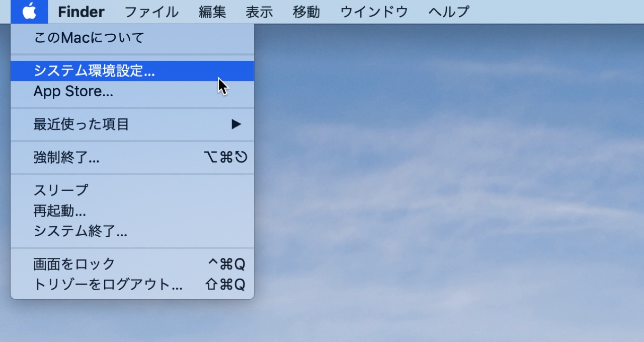Open the Finder application menu
This screenshot has width=644, height=342.
(x=81, y=12)
